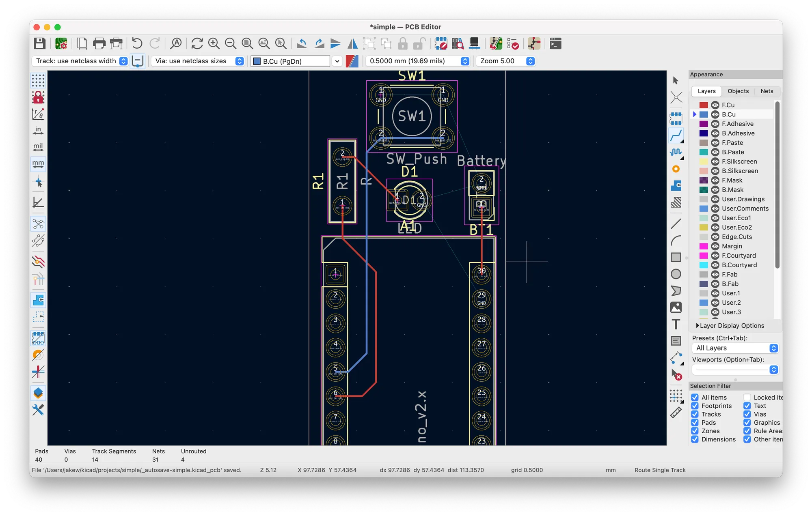Image resolution: width=812 pixels, height=516 pixels.
Task: Toggle F.Cu layer visibility eye
Action: coord(715,105)
